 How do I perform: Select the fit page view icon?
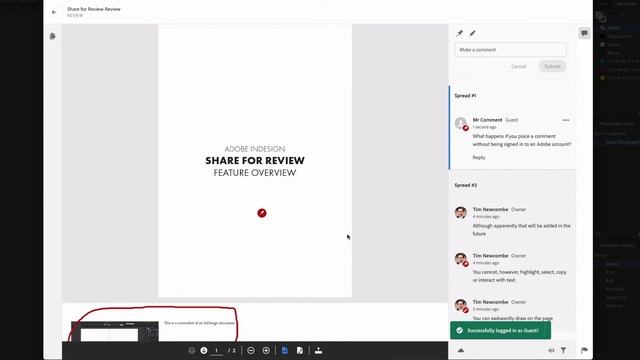[x=300, y=351]
